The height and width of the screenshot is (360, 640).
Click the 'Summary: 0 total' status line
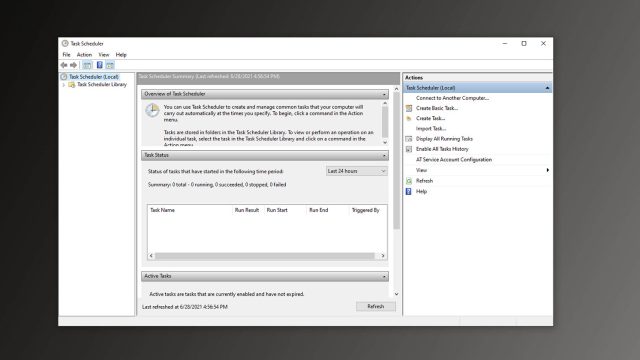(x=217, y=185)
